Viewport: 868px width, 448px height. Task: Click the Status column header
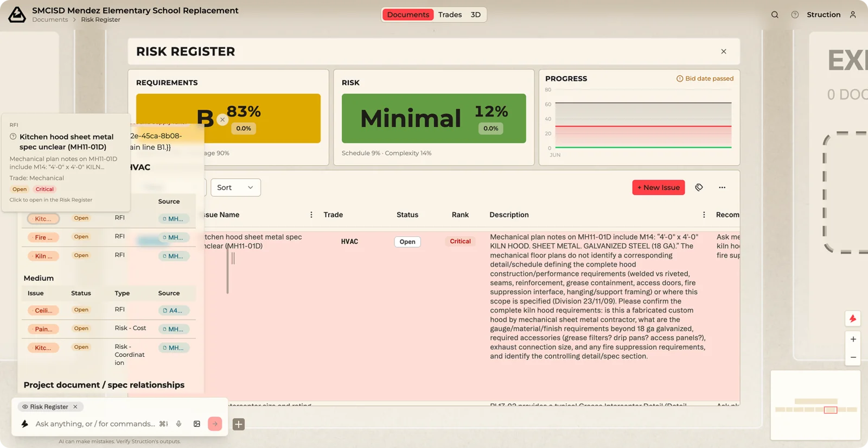[407, 215]
